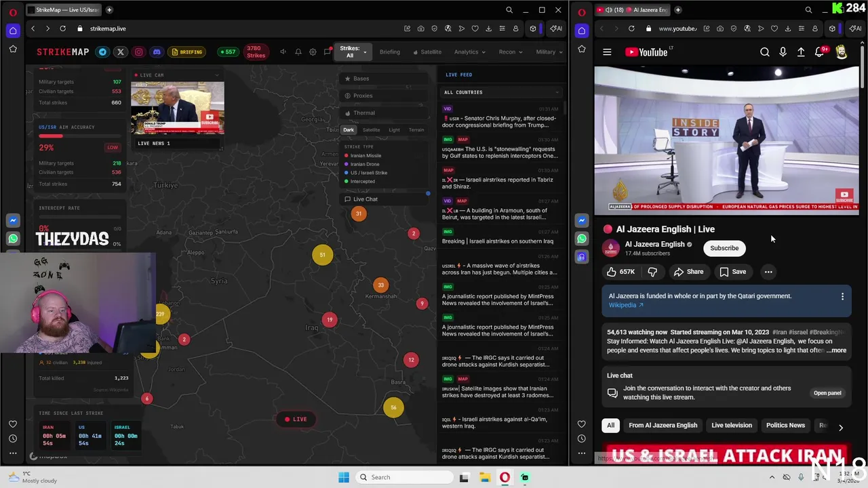Share the Al Jazeera live video

pos(688,272)
